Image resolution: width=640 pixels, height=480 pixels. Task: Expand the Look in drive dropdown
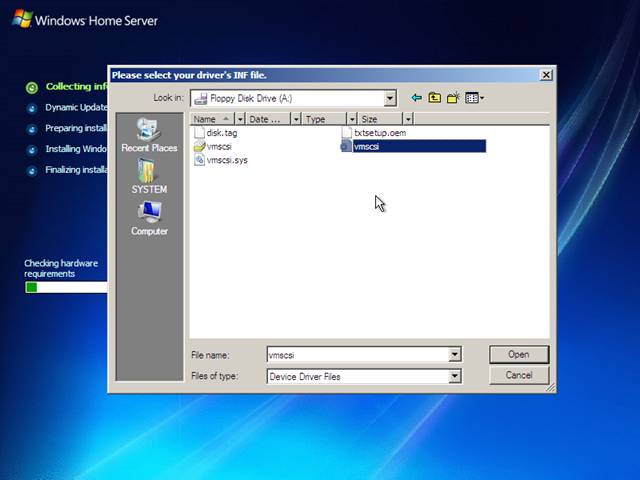pos(390,98)
